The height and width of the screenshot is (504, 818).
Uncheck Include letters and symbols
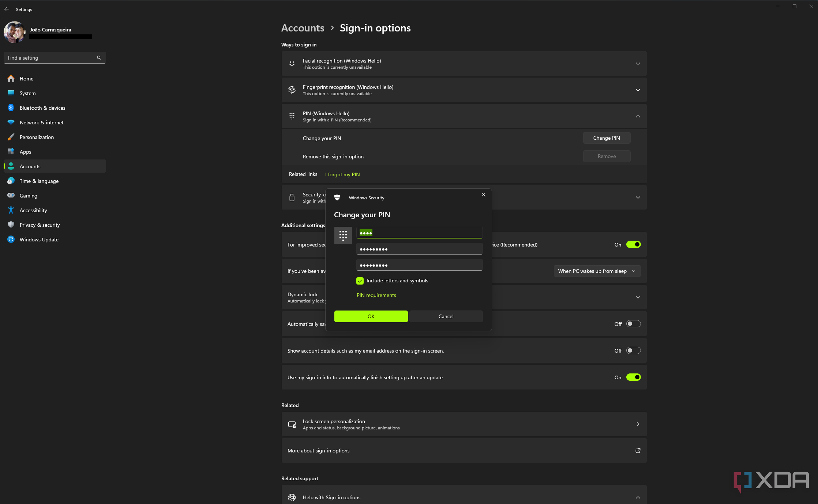point(360,281)
